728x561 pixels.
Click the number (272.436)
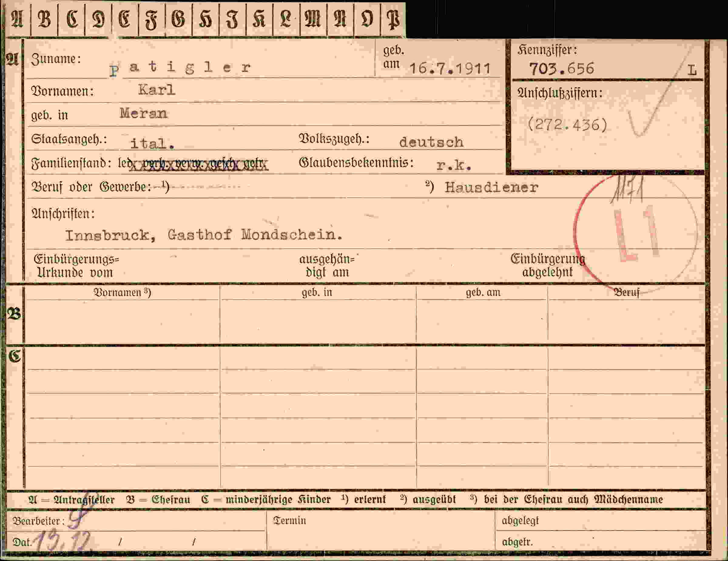[x=568, y=125]
